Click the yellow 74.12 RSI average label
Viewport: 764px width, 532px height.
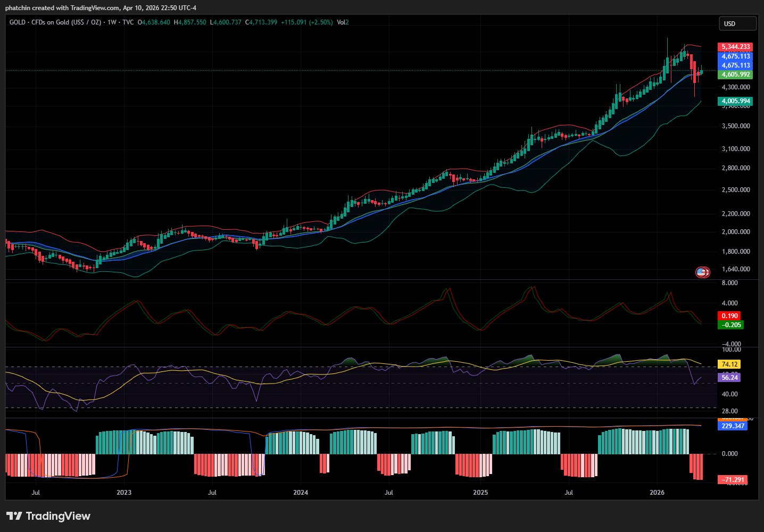coord(729,364)
